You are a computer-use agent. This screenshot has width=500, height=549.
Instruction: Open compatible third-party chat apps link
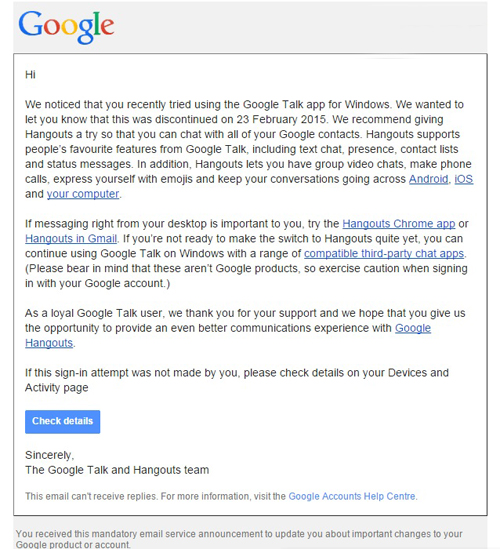[x=384, y=253]
